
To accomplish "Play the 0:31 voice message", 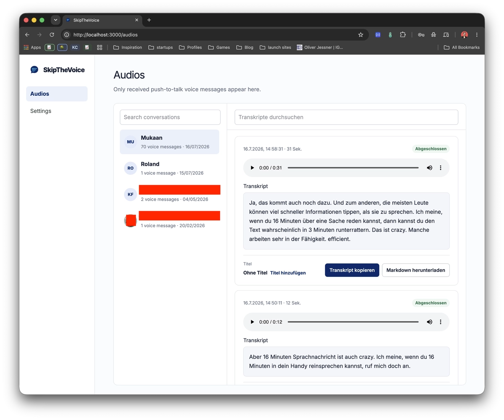I will (x=252, y=168).
